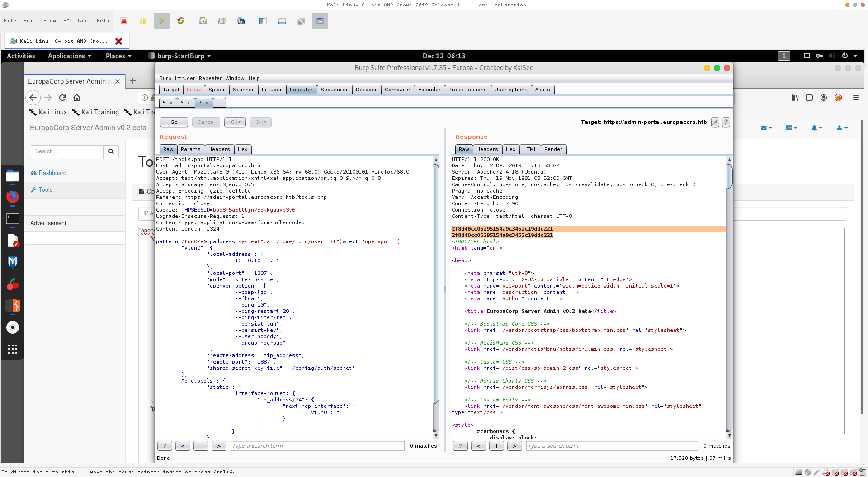Open the Extender tab in Burp
Image resolution: width=868 pixels, height=477 pixels.
click(429, 90)
